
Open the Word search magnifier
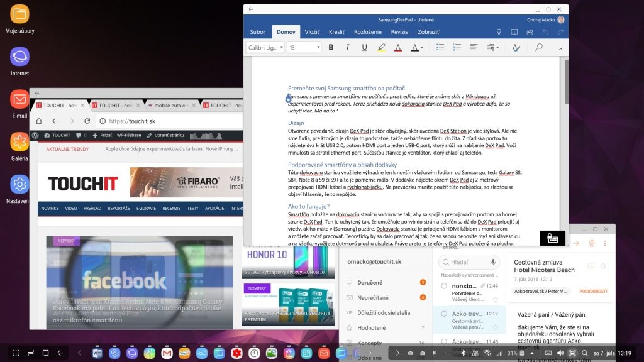coord(538,47)
